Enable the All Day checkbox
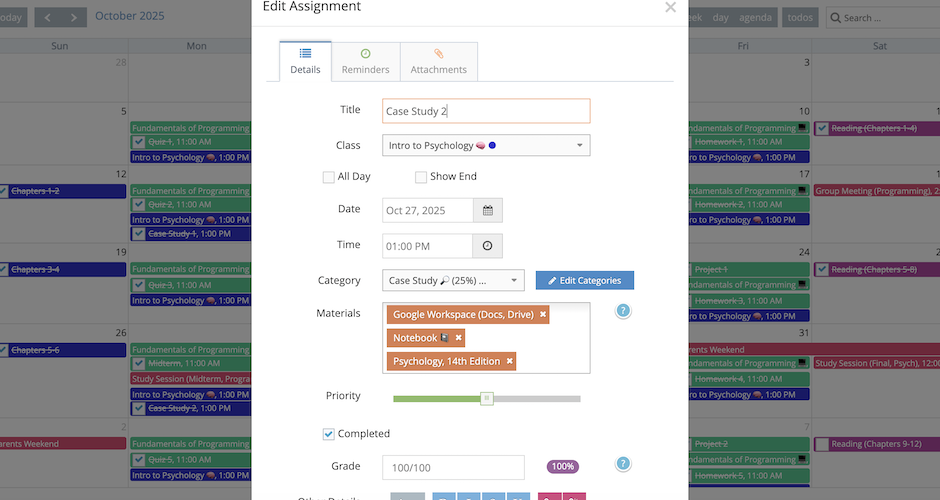The width and height of the screenshot is (940, 500). (328, 177)
